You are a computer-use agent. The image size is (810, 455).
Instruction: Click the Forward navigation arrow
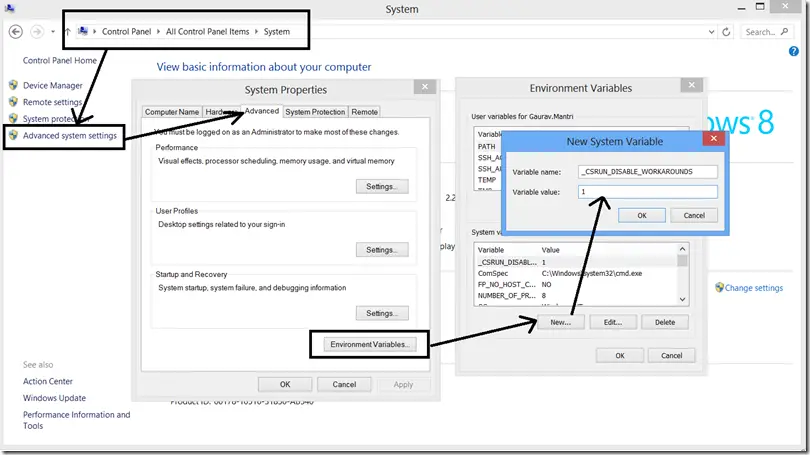pyautogui.click(x=37, y=32)
